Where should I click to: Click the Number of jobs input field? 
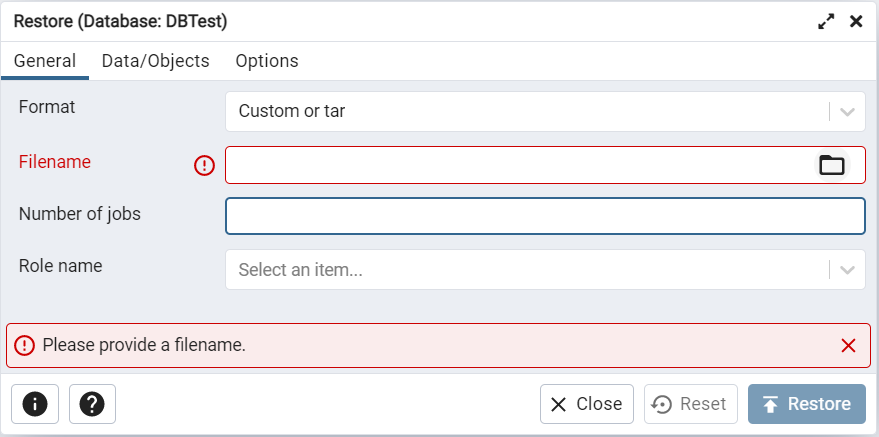tap(545, 216)
